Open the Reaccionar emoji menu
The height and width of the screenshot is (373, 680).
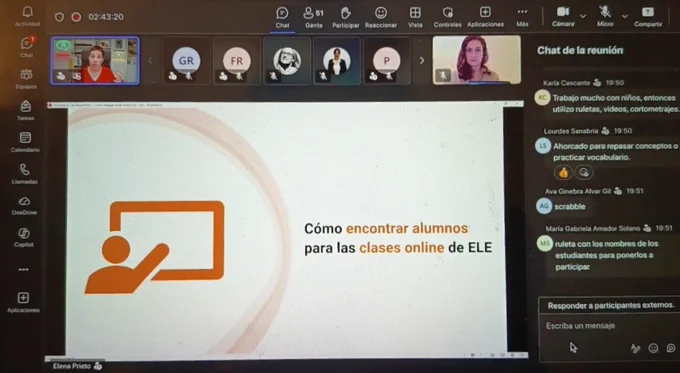[381, 17]
